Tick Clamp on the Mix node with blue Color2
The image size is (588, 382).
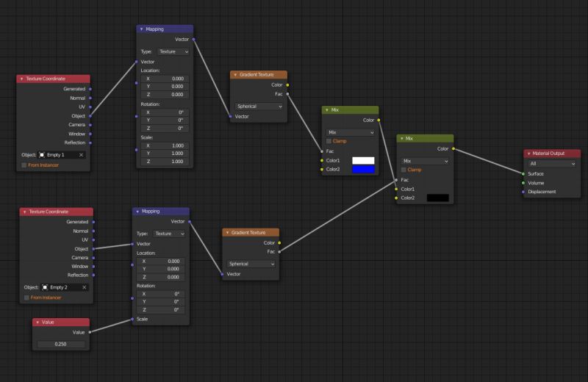pos(329,141)
